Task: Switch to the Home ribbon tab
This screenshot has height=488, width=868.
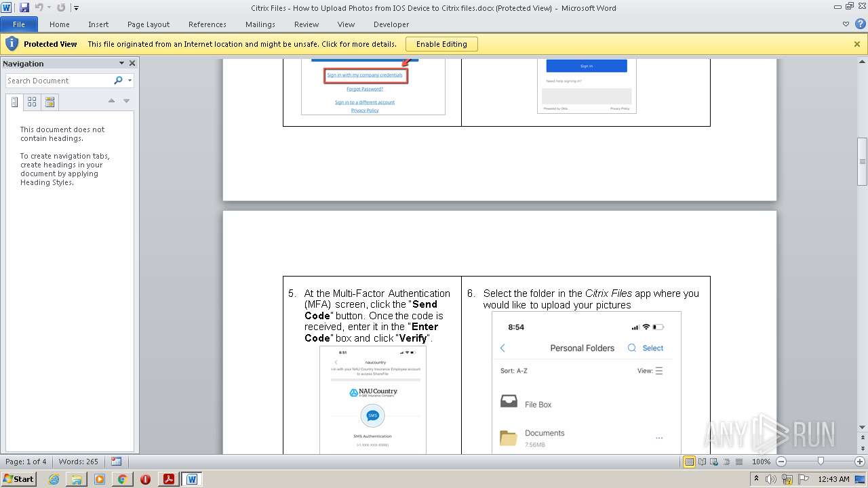Action: (x=59, y=24)
